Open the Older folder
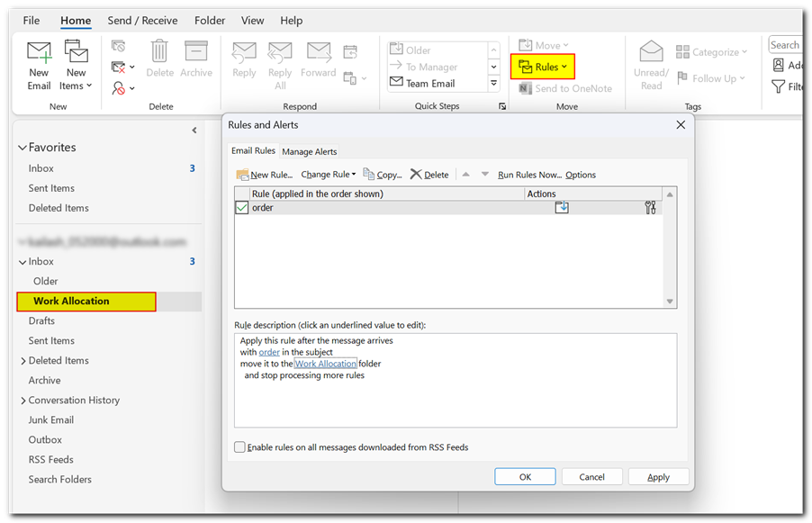 coord(46,281)
